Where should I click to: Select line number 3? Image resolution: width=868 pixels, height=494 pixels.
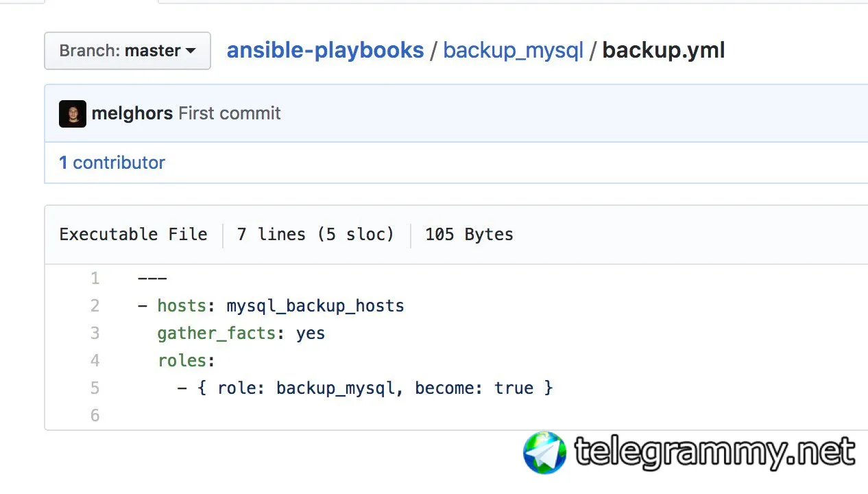95,333
